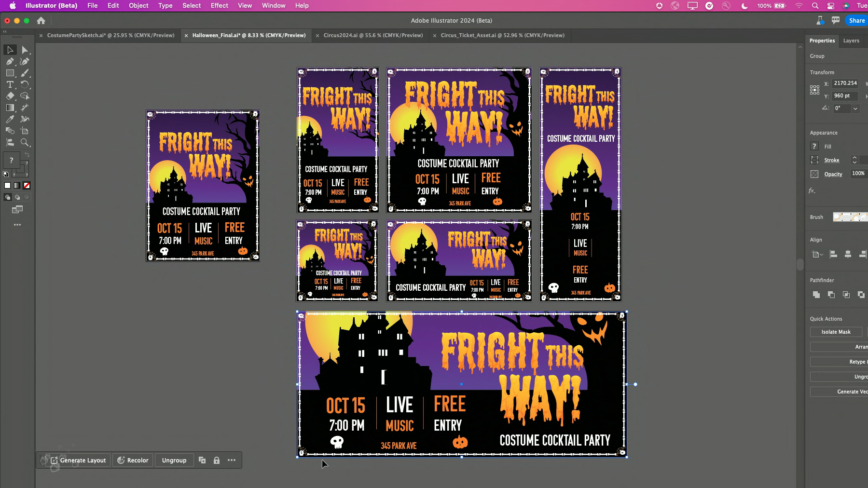Click Ungroup in contextual taskbar
868x488 pixels.
tap(174, 461)
